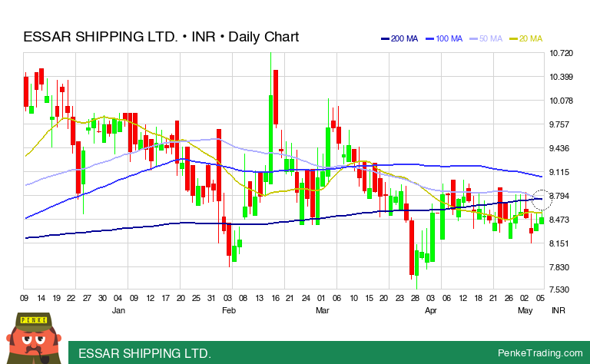
Task: Click the 19 date label on the x-axis
Action: click(x=56, y=298)
